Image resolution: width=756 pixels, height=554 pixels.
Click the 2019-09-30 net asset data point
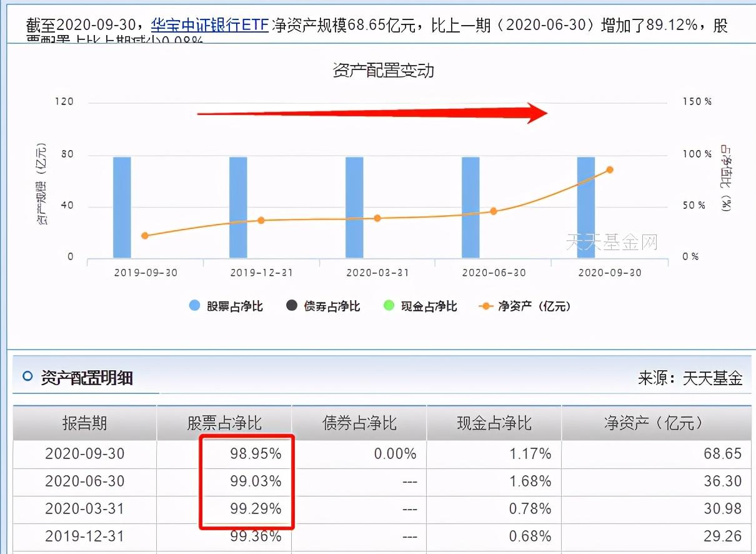click(x=145, y=236)
